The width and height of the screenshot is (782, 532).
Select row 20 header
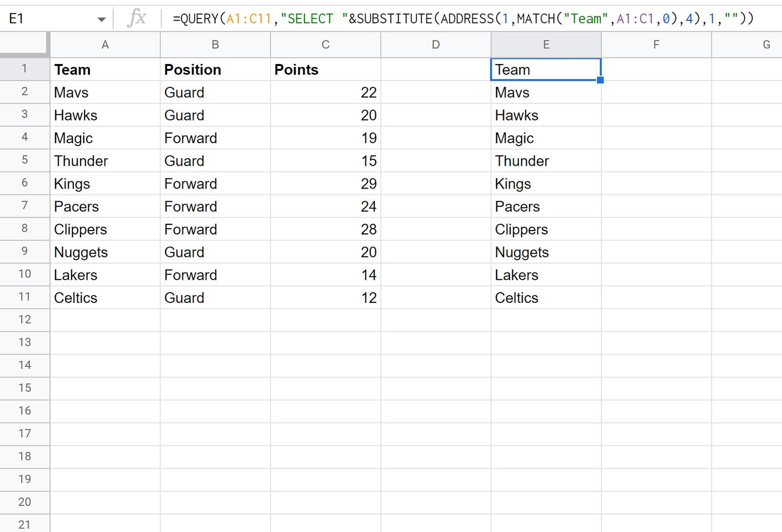[24, 502]
